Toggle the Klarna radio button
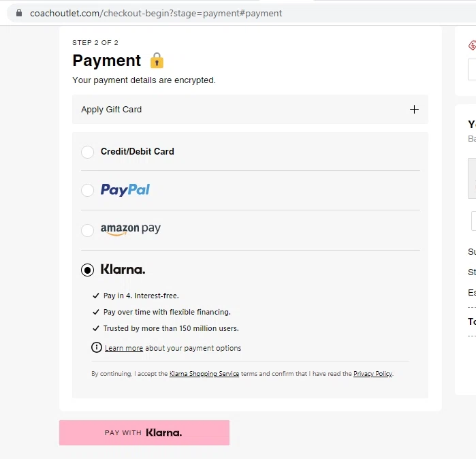This screenshot has width=476, height=459. click(x=87, y=270)
